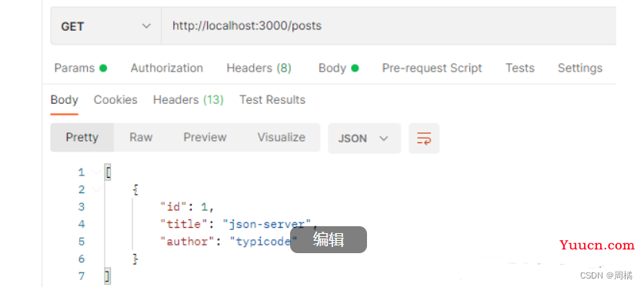644x287 pixels.
Task: Open the response Cookies tab
Action: (115, 100)
